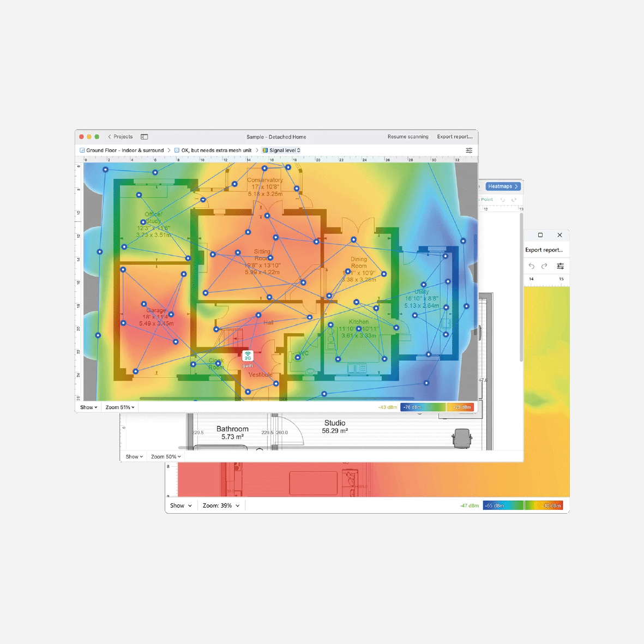Adjust the -76 dBm to -23 dBm scale
This screenshot has height=644, width=644.
click(437, 407)
